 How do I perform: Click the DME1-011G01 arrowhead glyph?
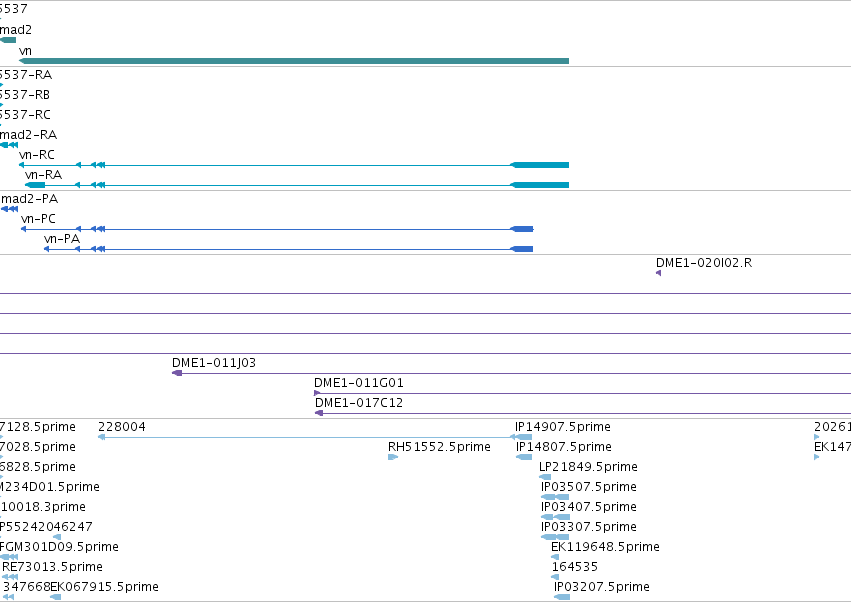(317, 393)
